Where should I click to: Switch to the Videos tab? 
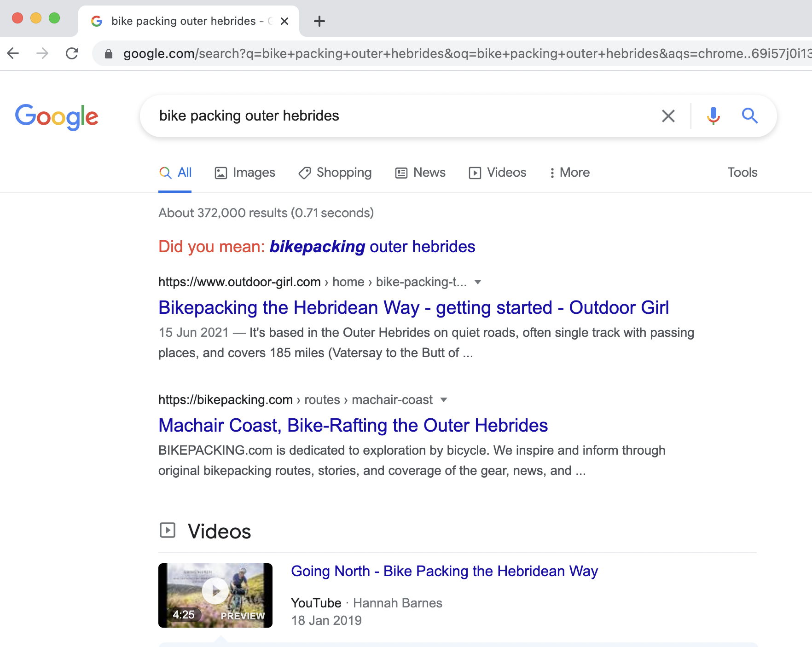pyautogui.click(x=497, y=173)
